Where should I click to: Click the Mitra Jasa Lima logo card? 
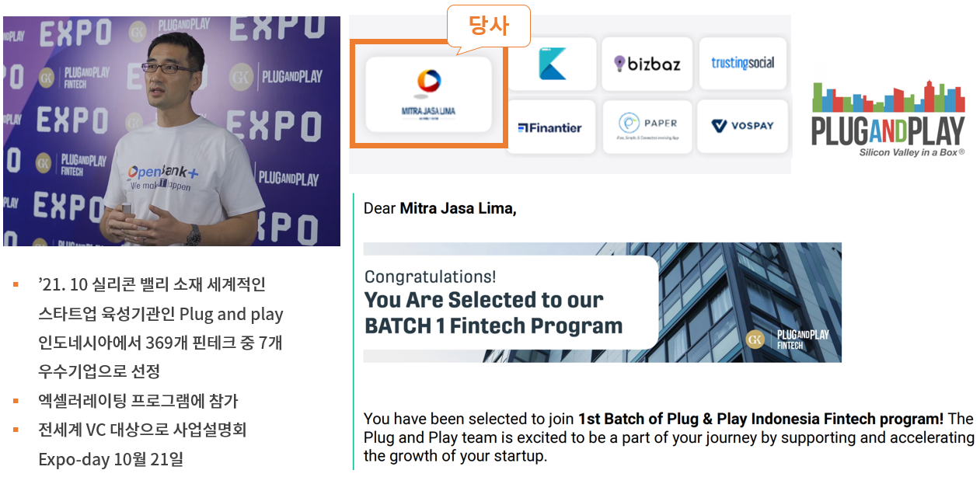pyautogui.click(x=428, y=94)
